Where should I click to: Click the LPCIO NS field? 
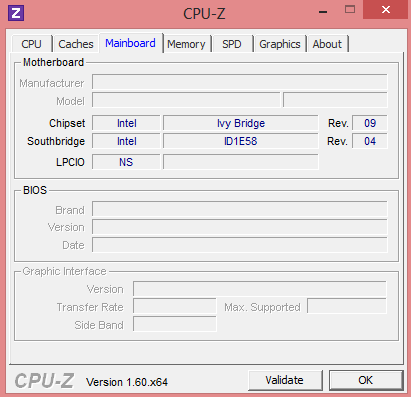[x=126, y=162]
